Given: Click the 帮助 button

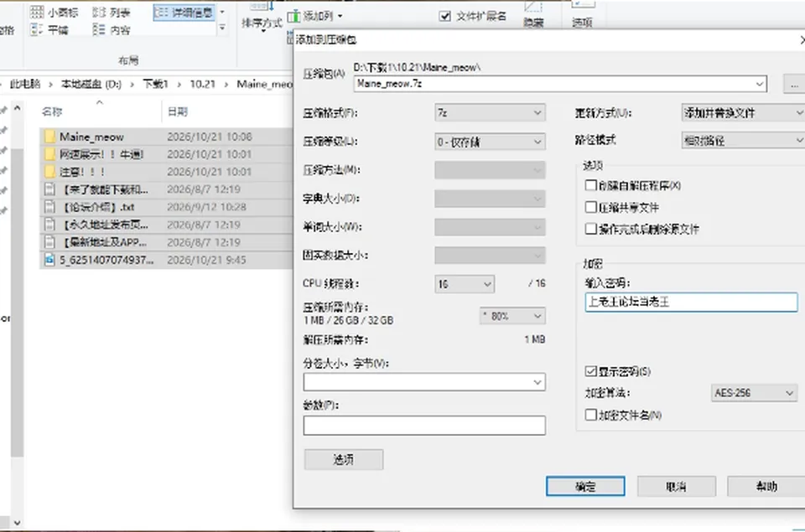Looking at the screenshot, I should point(766,487).
